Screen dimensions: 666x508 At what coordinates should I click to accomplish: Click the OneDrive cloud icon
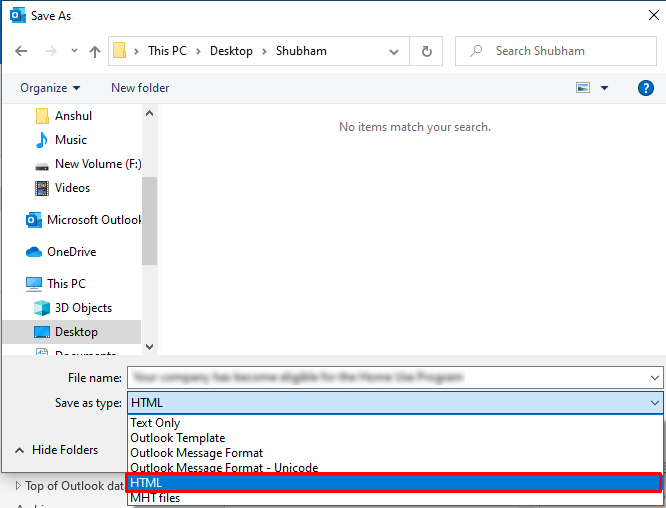(x=34, y=252)
